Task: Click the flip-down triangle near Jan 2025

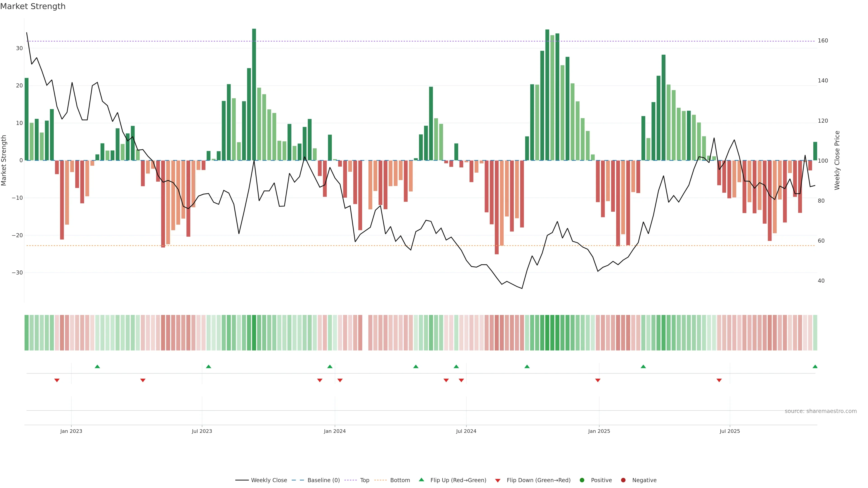Action: (x=598, y=380)
